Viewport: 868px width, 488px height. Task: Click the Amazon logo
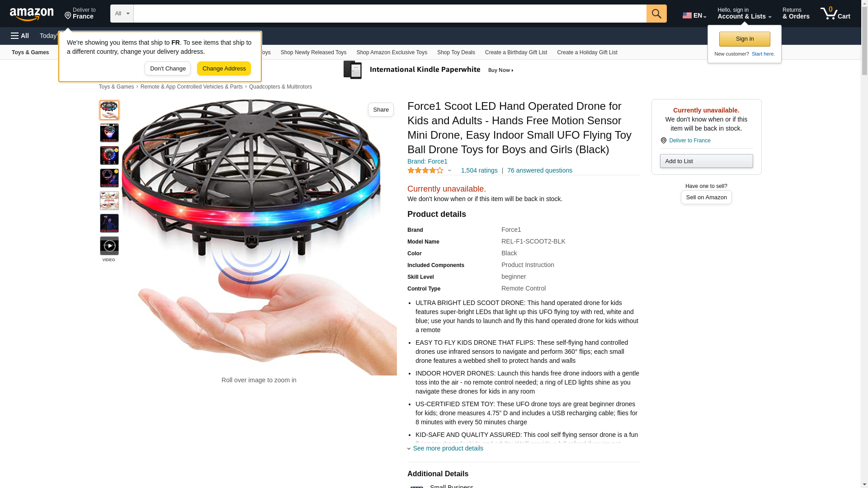[x=32, y=14]
